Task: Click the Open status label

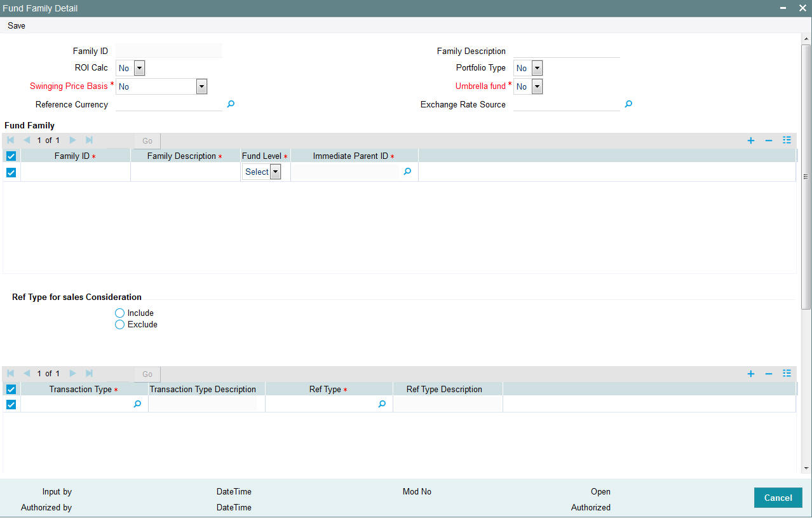Action: point(600,491)
